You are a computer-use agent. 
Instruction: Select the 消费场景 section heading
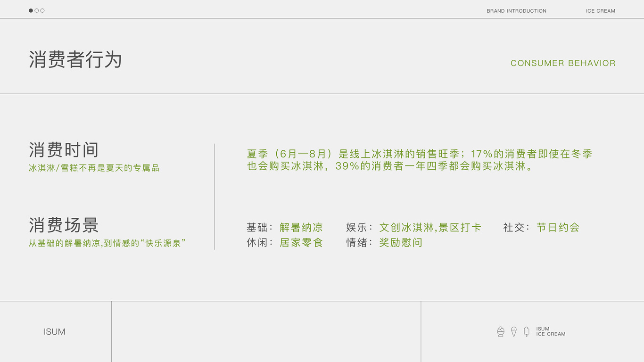(64, 225)
